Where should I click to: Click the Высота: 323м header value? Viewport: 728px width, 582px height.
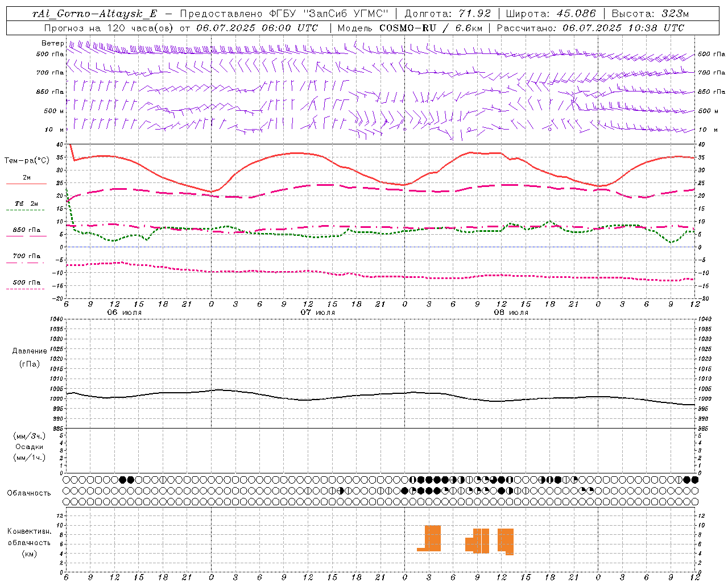point(650,14)
